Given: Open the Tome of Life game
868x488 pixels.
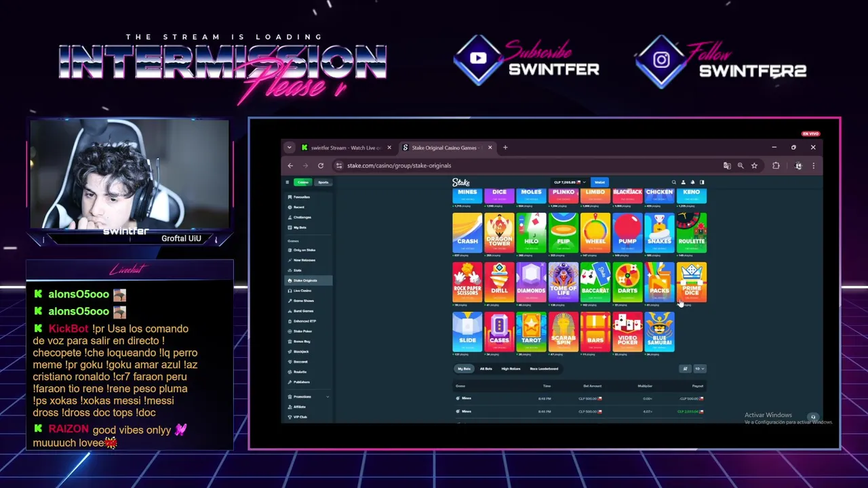Looking at the screenshot, I should (564, 282).
